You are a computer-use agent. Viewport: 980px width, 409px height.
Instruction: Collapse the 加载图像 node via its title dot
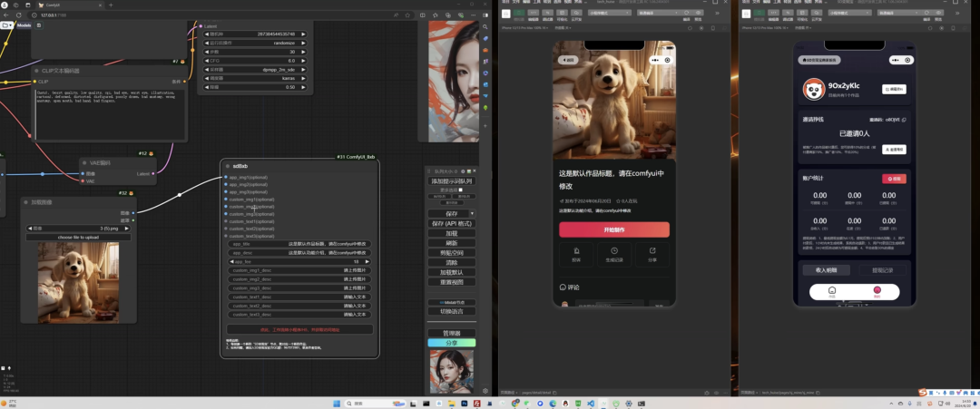26,202
